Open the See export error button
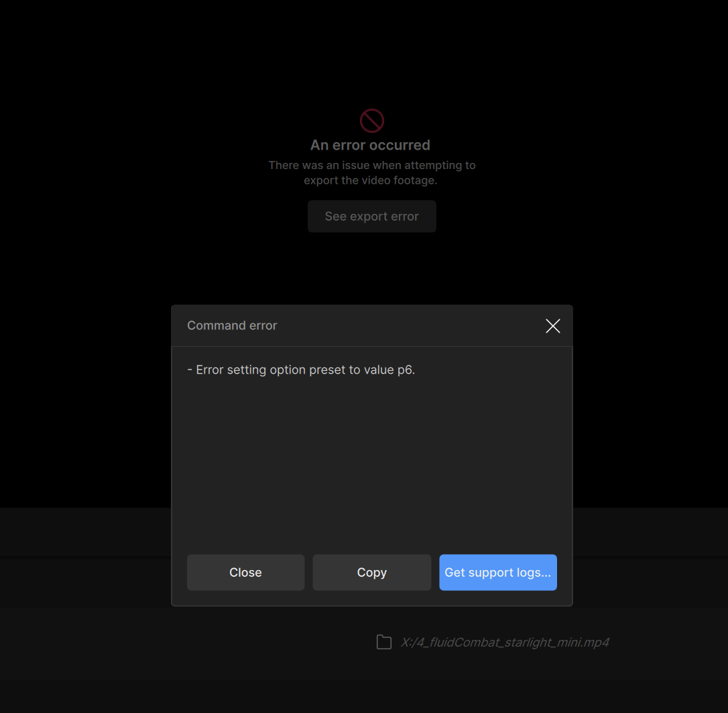The height and width of the screenshot is (713, 728). coord(371,216)
